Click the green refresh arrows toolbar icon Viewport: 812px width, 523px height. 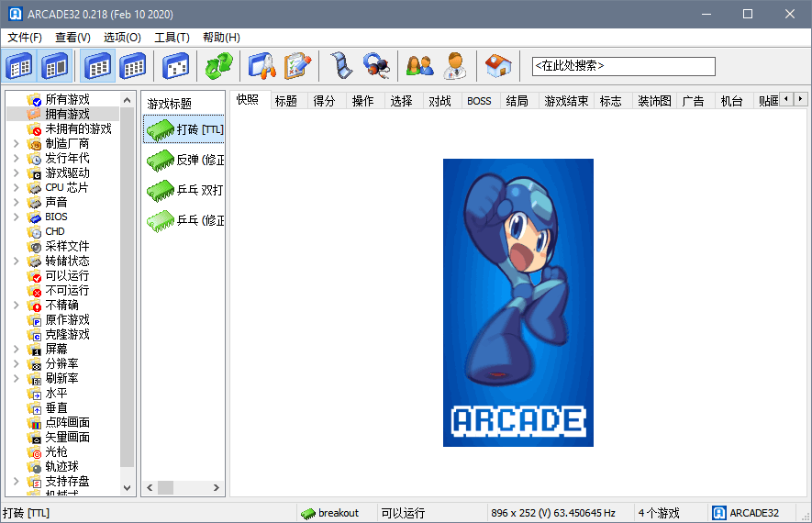coord(218,66)
